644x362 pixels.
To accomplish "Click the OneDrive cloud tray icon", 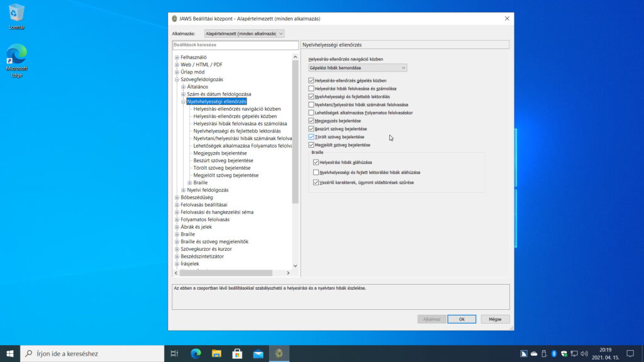I will tap(533, 353).
